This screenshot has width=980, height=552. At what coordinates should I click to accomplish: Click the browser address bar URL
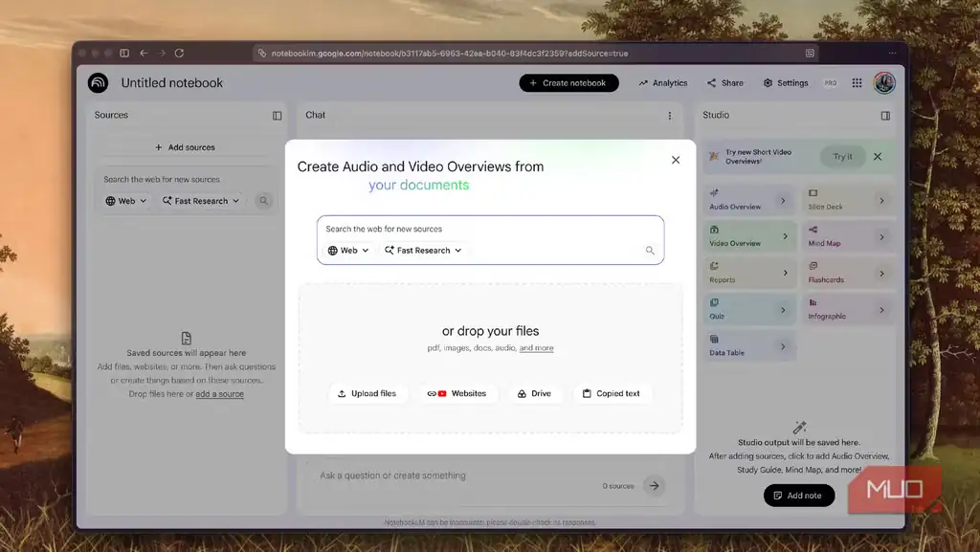pos(450,53)
